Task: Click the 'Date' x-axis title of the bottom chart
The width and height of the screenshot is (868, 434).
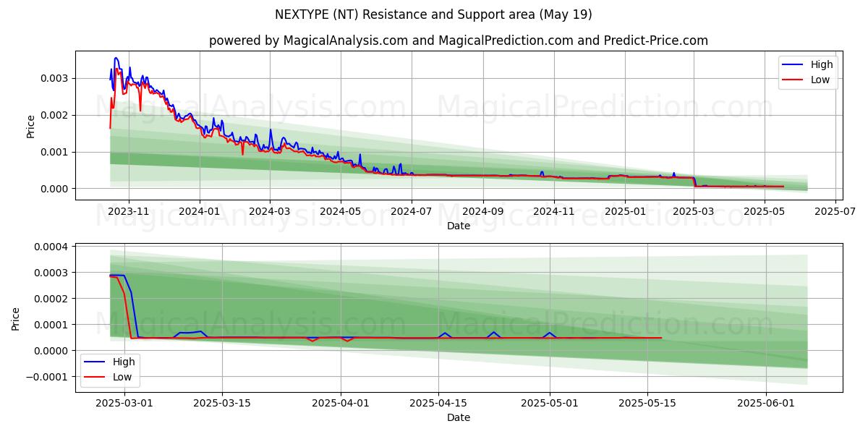Action: tap(459, 417)
